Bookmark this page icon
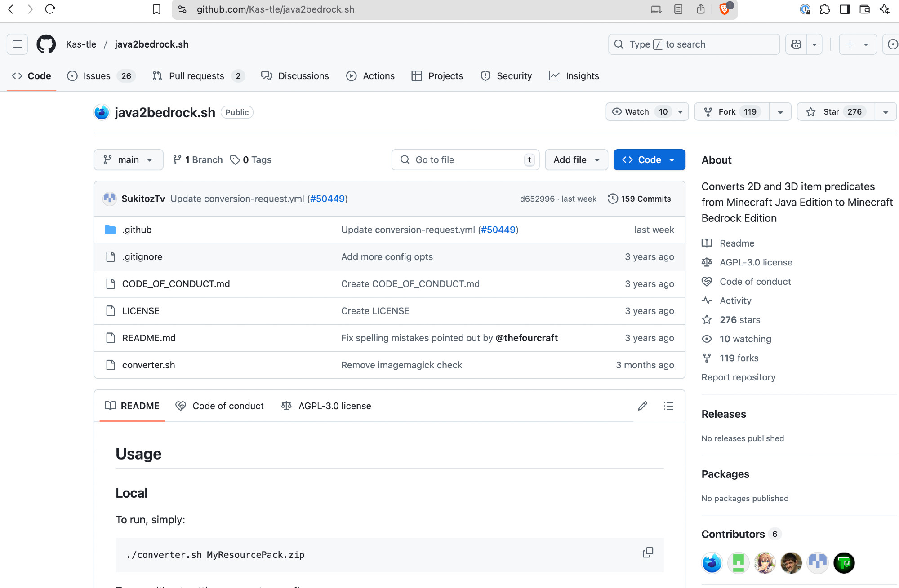The height and width of the screenshot is (588, 899). tap(156, 9)
